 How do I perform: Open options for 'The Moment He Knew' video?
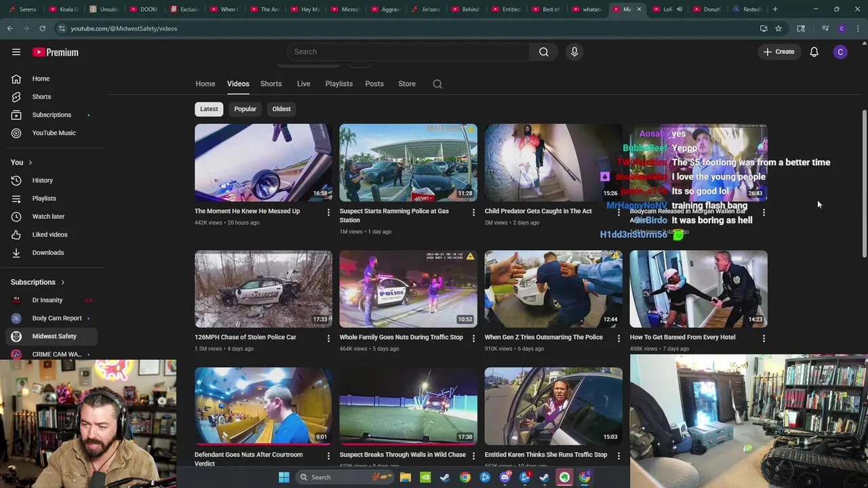pos(328,212)
